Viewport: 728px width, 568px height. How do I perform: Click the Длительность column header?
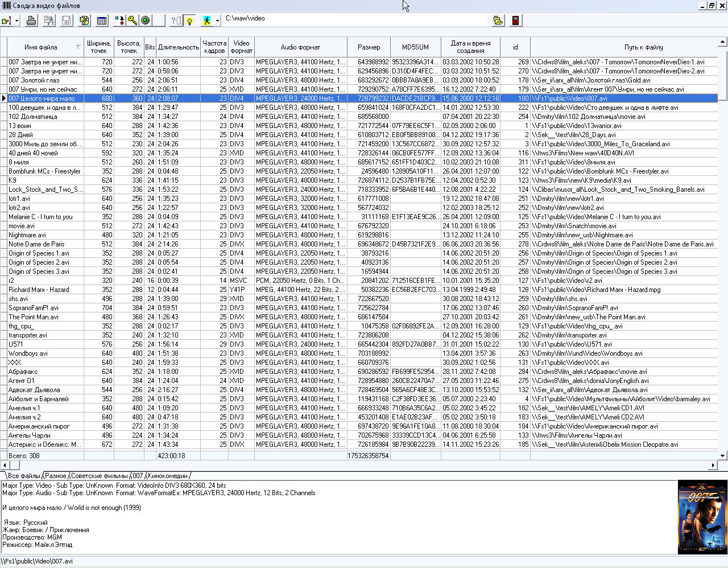click(179, 47)
